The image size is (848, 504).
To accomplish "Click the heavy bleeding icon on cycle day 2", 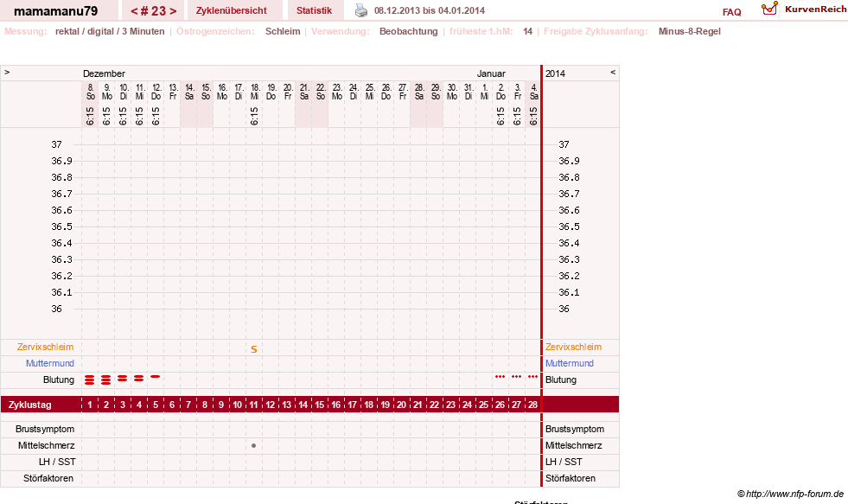I will coord(106,380).
